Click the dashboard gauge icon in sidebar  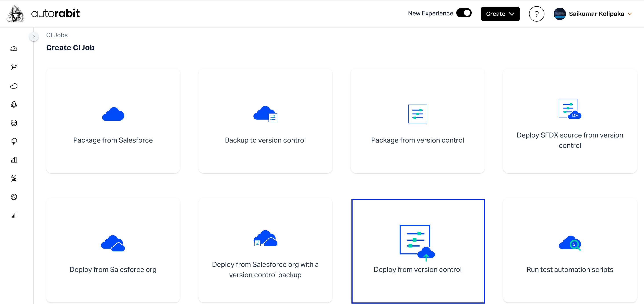pos(14,49)
